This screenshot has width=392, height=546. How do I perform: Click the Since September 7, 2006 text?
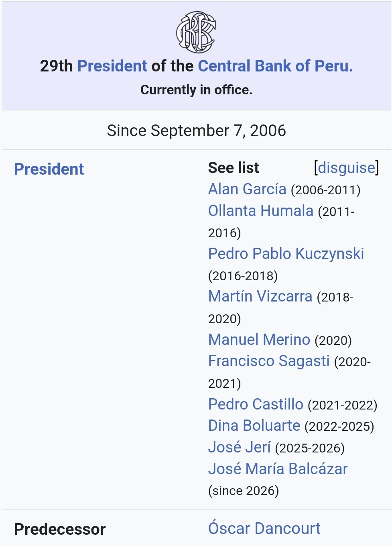[196, 130]
